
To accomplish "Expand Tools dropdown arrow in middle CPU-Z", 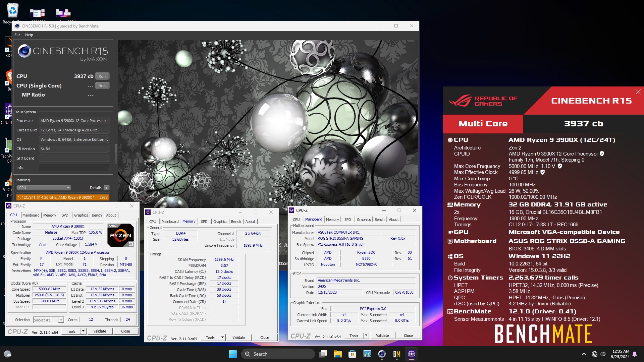I will tap(222, 338).
